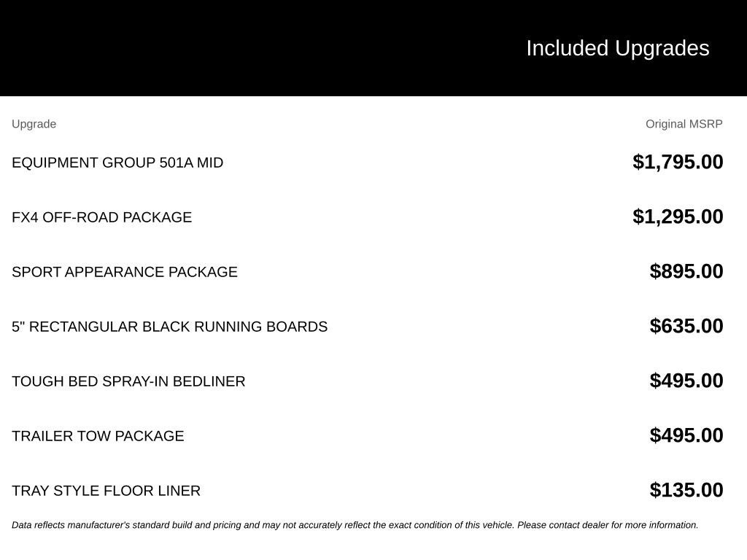Select TOUGH BED SPRAY-IN BEDLINER entry

tap(128, 381)
